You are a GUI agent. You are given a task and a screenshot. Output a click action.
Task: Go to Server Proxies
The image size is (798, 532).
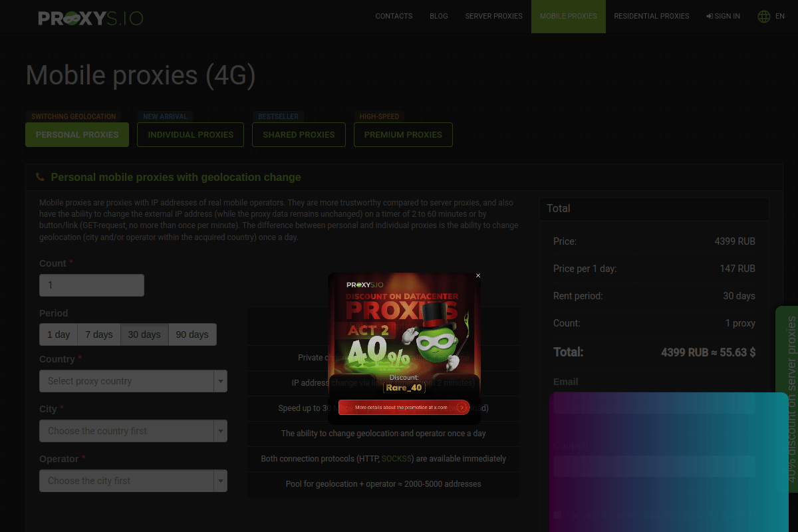point(493,16)
